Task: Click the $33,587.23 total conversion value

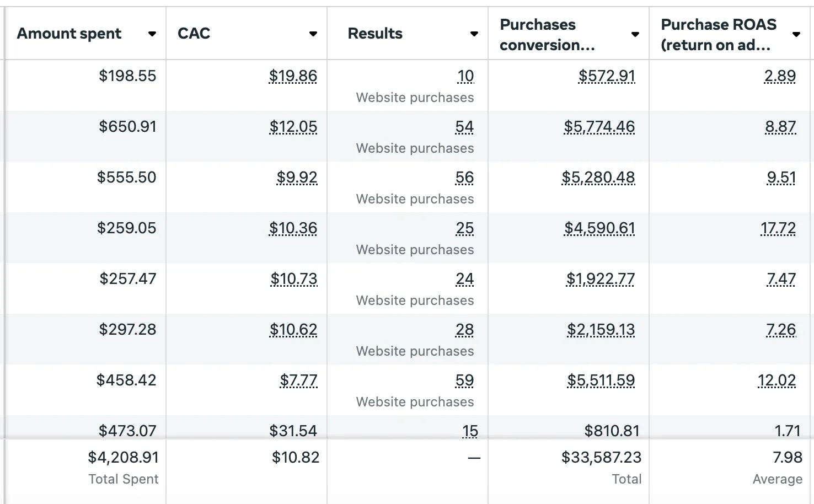Action: pos(601,458)
